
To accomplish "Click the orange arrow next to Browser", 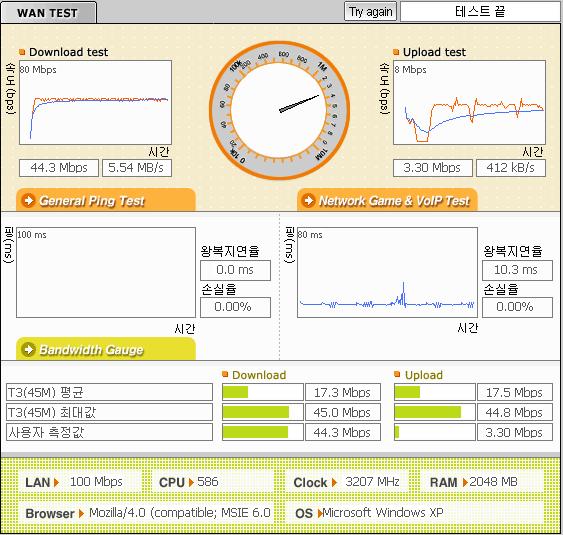I will click(81, 513).
